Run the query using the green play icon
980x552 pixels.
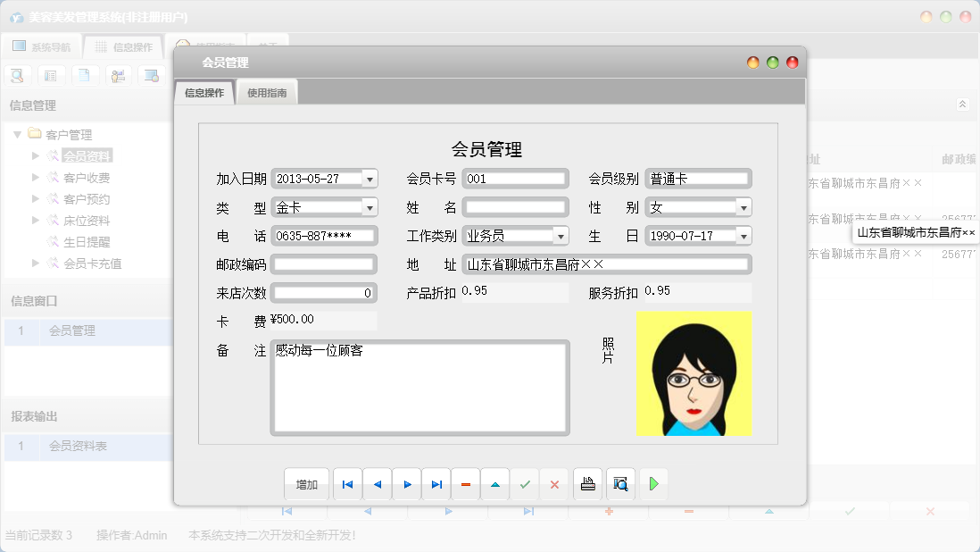click(x=653, y=483)
